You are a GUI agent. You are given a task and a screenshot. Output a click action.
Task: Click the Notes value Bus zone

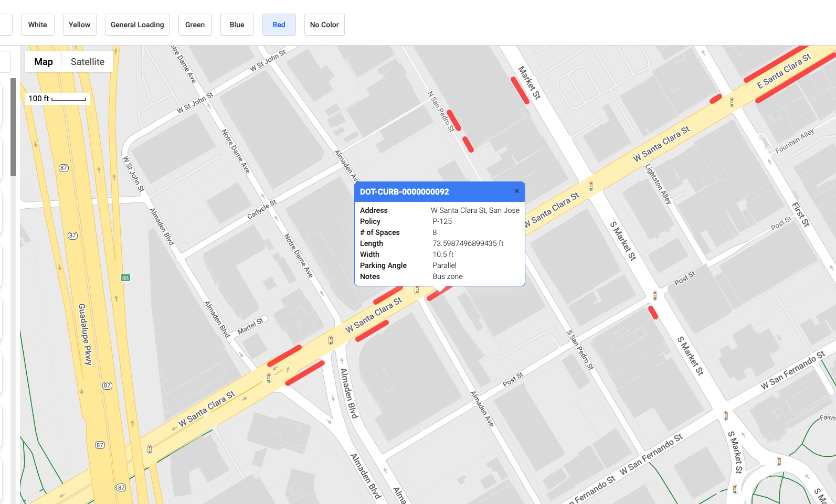[x=448, y=276]
